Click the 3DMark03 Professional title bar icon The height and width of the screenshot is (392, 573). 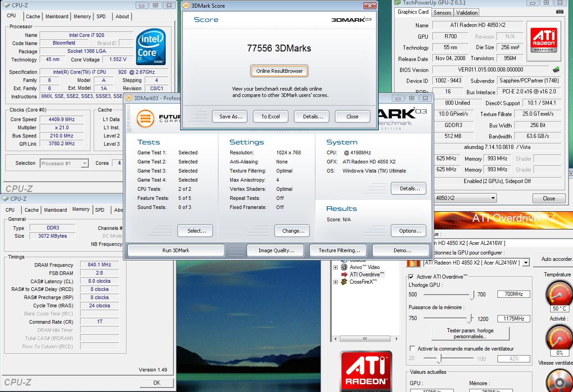129,98
